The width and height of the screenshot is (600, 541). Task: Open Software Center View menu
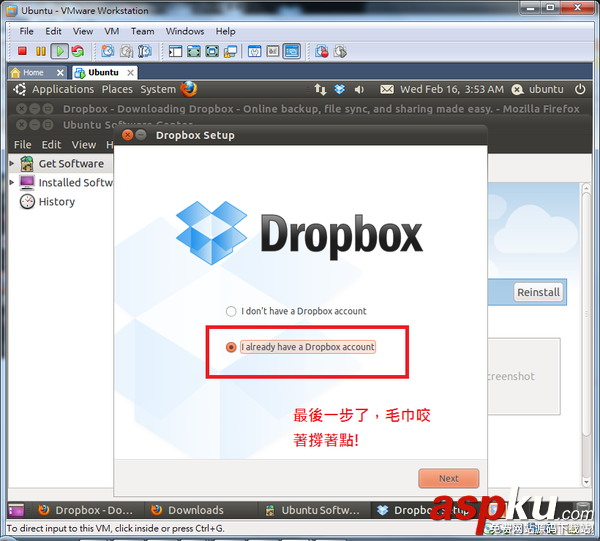83,145
